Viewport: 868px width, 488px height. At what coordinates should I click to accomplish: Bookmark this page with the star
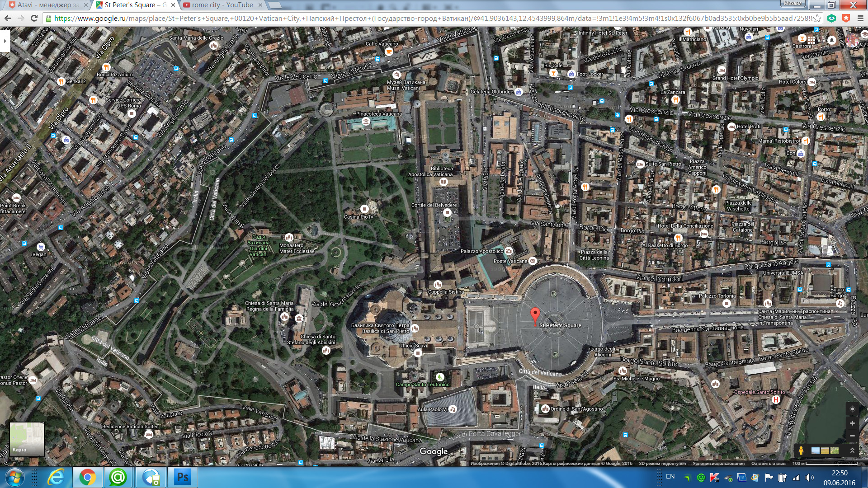coord(817,19)
